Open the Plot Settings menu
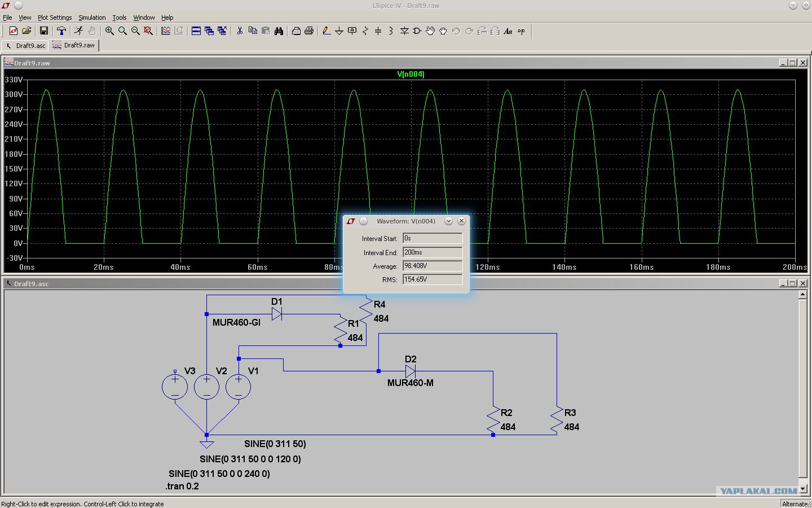Screen dimensions: 812x508 (55, 17)
